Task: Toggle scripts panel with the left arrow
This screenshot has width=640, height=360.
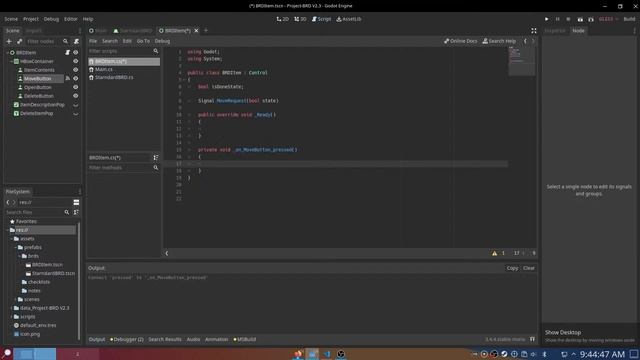Action: 167,253
